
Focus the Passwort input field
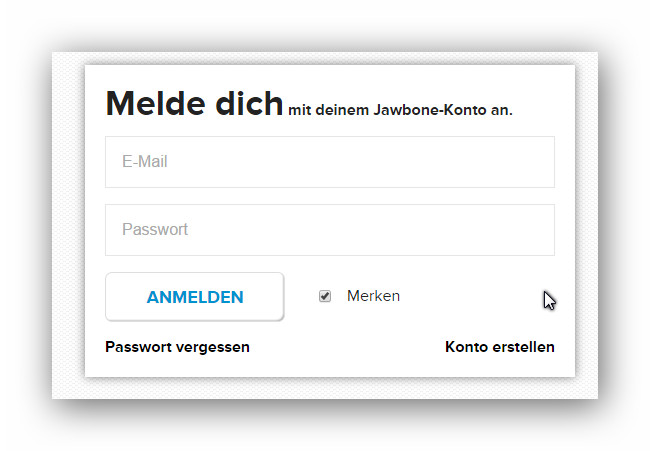(x=329, y=230)
